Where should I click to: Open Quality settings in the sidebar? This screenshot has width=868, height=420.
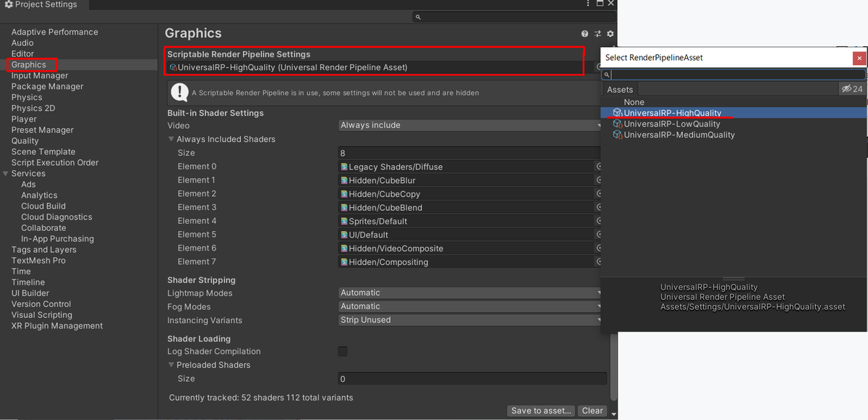tap(25, 141)
